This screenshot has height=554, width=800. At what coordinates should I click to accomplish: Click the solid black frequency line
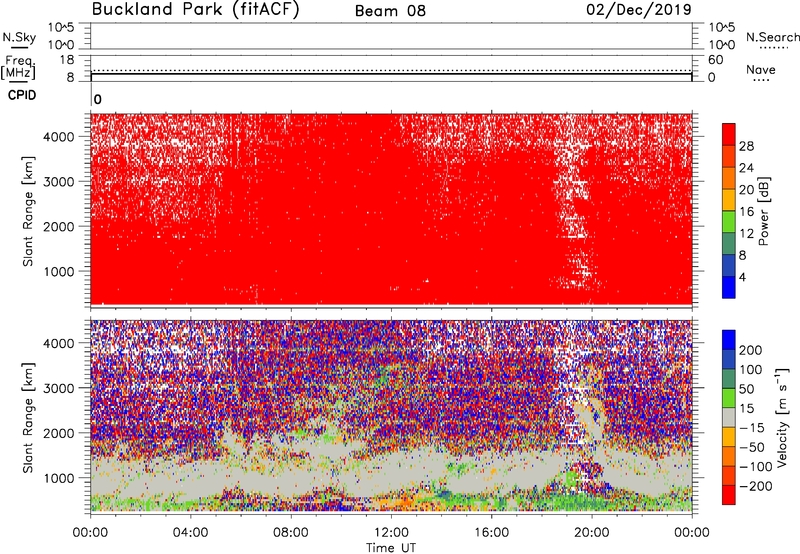391,74
